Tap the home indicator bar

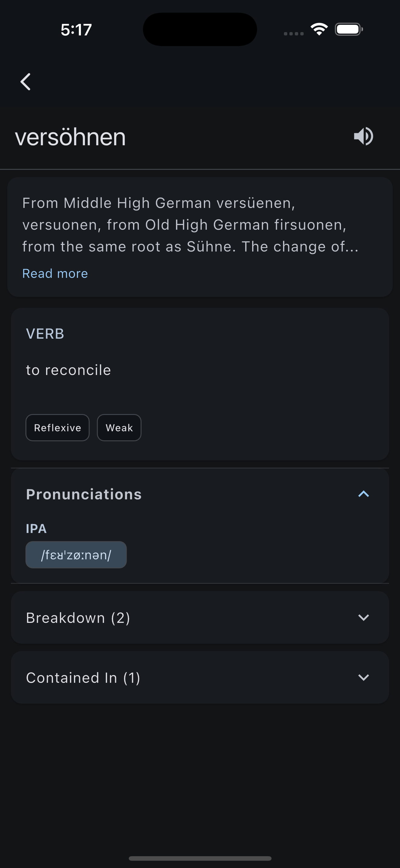(x=200, y=858)
